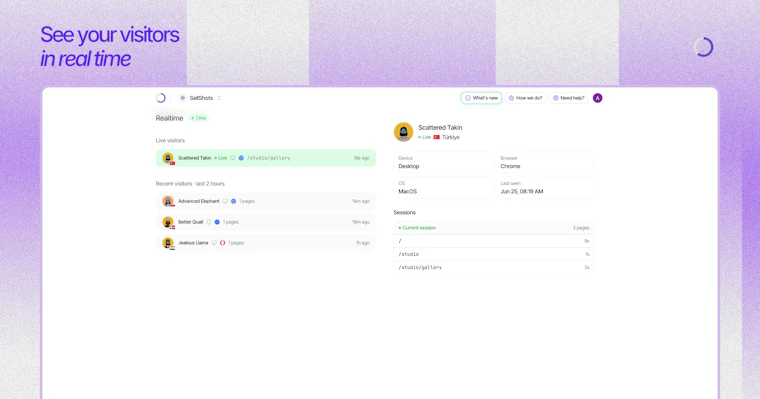760x399 pixels.
Task: Click the app logo ring beside SellShots
Action: (x=161, y=98)
